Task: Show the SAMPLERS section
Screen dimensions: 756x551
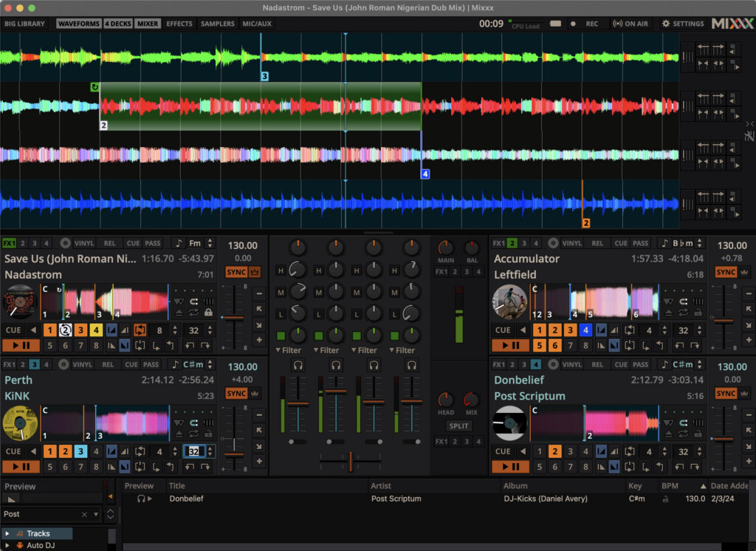Action: tap(218, 24)
